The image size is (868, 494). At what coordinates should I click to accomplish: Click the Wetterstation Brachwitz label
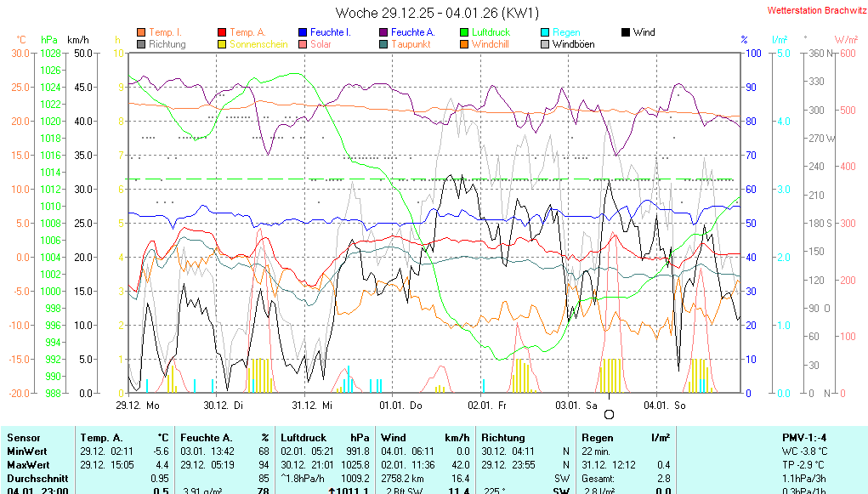[x=813, y=11]
